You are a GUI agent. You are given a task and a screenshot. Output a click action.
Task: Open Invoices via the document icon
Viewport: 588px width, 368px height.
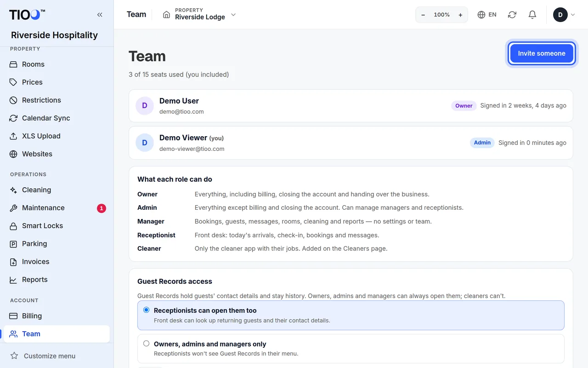tap(13, 262)
